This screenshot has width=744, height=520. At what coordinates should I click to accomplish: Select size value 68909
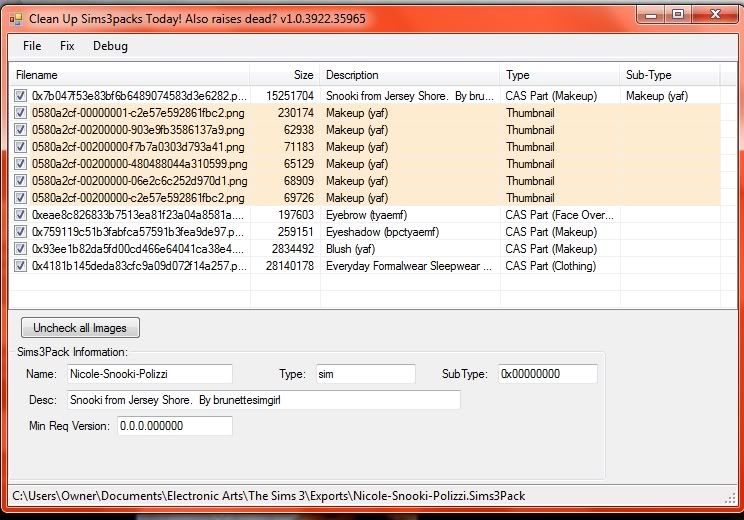click(299, 181)
